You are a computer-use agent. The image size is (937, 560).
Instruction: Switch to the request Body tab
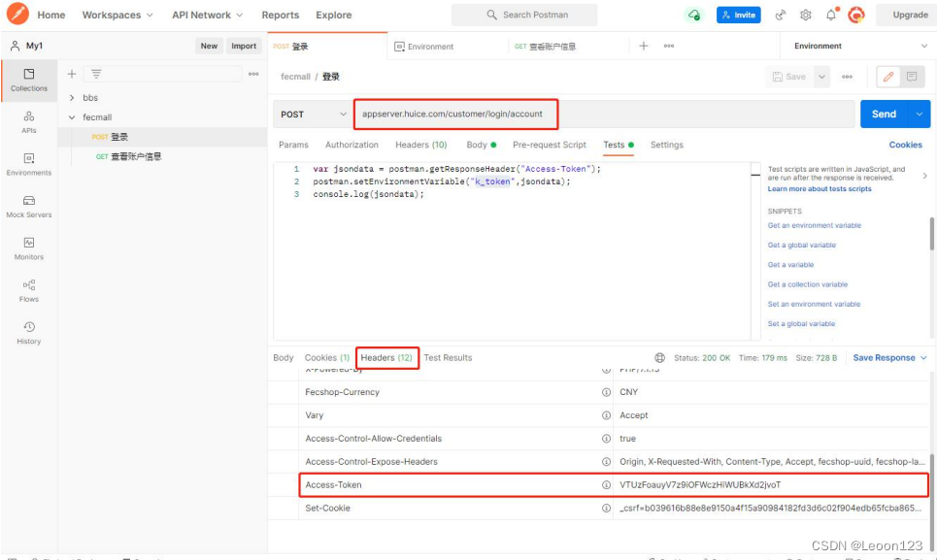tap(481, 145)
